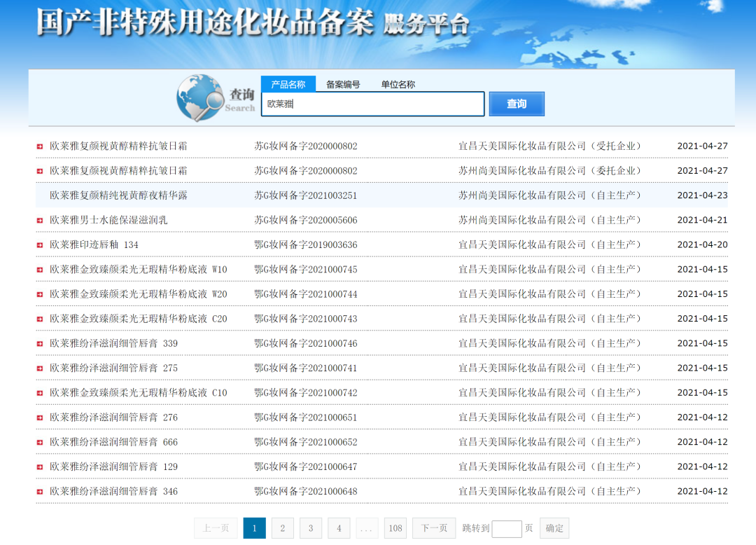Click date 2021-04-23
Viewport: 756px width, 545px height.
pos(703,195)
